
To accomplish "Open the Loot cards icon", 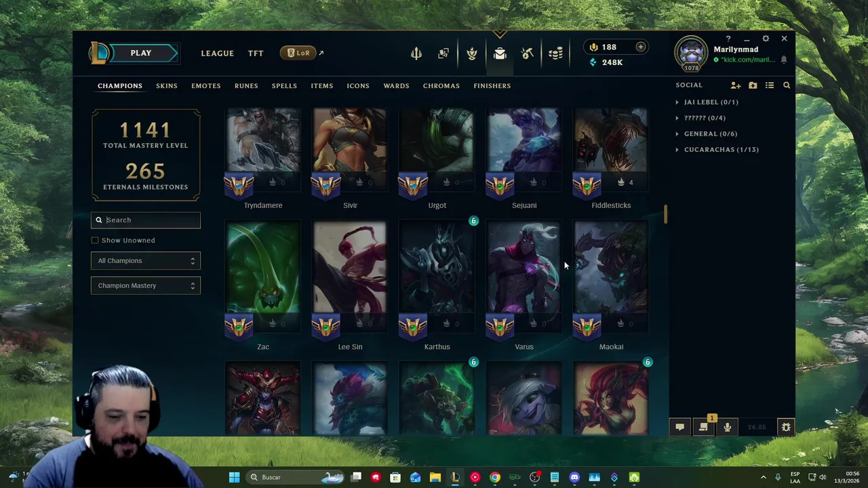I will (443, 54).
